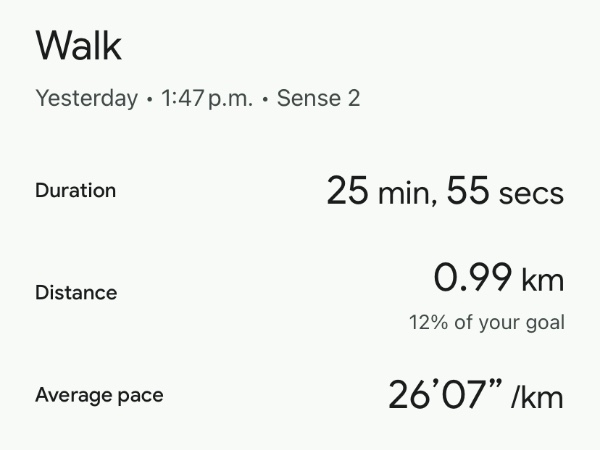Tap the /km pace unit
Viewport: 600px width, 450px height.
(x=537, y=398)
